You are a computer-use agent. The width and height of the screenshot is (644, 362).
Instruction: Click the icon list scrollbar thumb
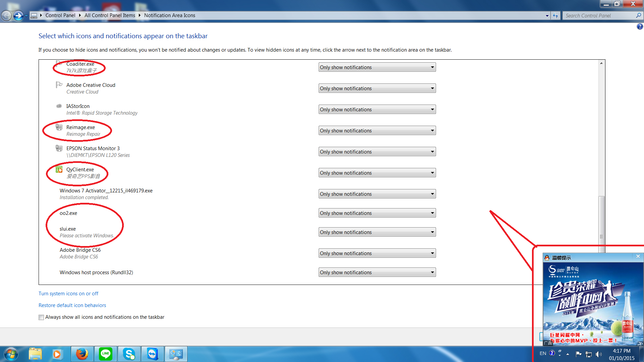[601, 221]
